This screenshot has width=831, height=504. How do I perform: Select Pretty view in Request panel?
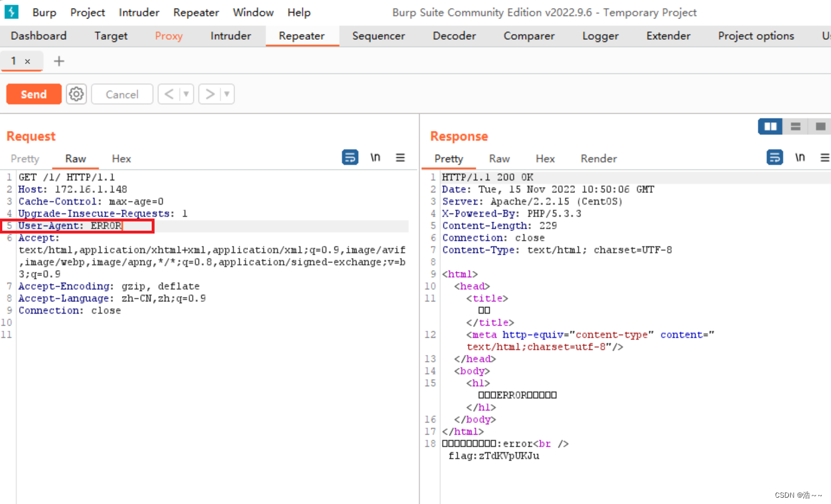tap(25, 159)
